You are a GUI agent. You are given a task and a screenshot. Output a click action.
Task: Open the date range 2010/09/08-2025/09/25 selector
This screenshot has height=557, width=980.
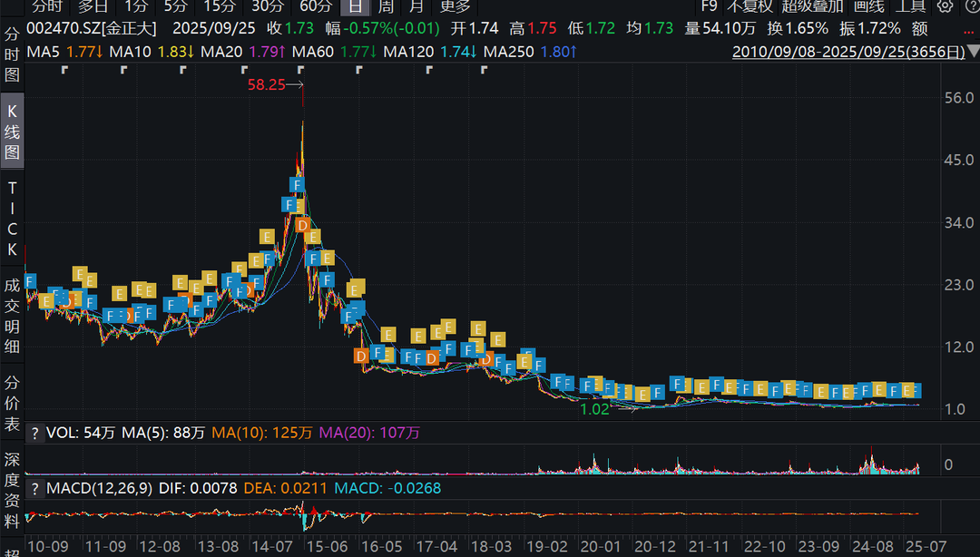coord(848,52)
